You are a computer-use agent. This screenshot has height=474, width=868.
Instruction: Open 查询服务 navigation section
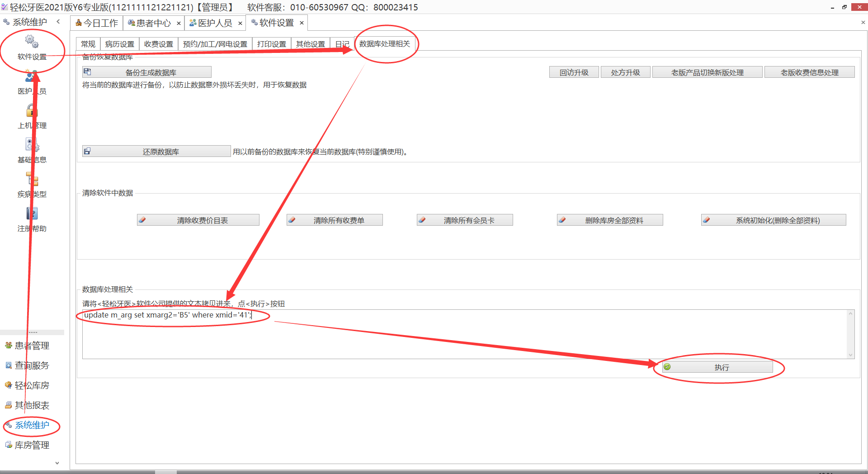tap(32, 365)
